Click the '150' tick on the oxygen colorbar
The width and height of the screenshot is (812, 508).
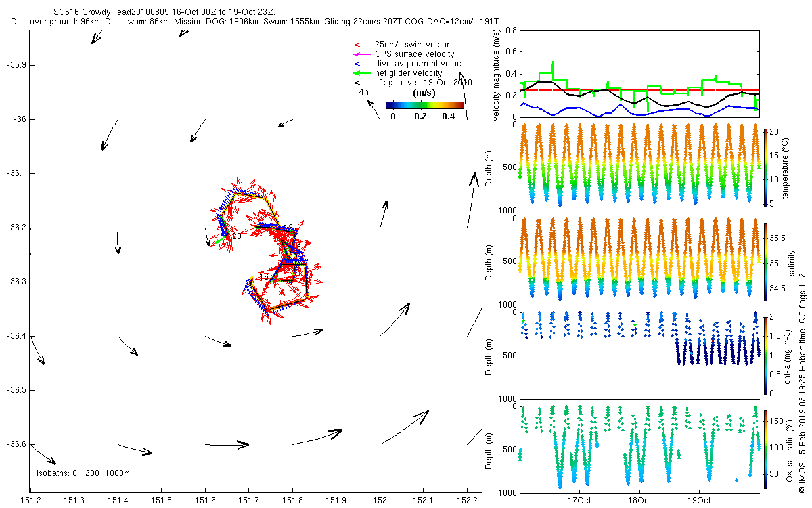[x=777, y=421]
